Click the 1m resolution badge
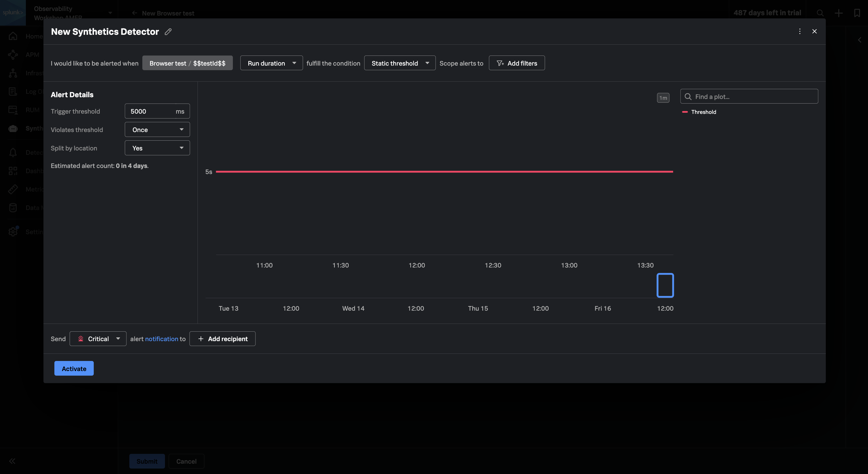Image resolution: width=868 pixels, height=474 pixels. [663, 98]
